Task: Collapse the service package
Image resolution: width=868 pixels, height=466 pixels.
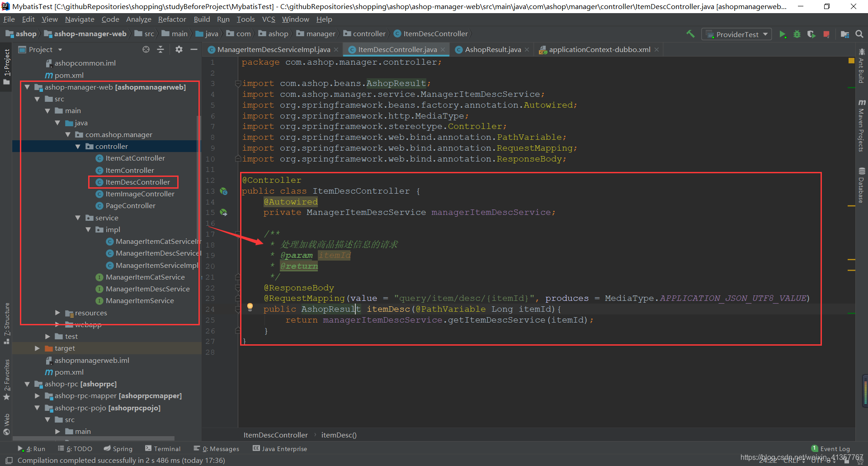Action: [x=77, y=218]
